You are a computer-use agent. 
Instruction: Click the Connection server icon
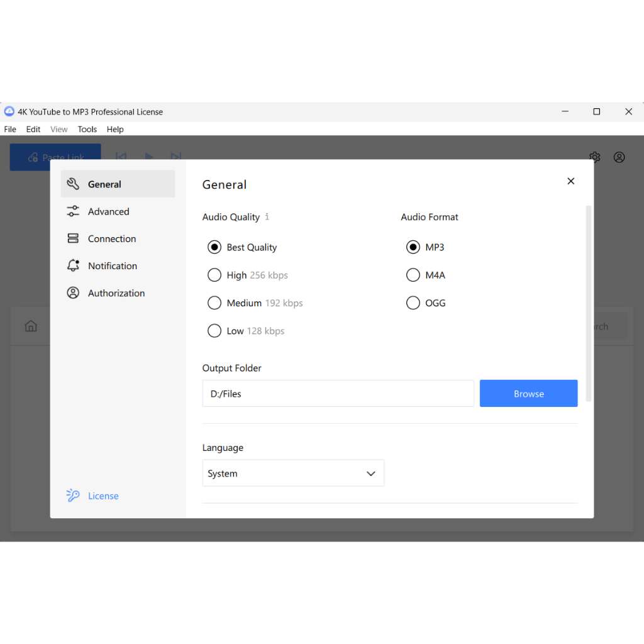click(73, 239)
